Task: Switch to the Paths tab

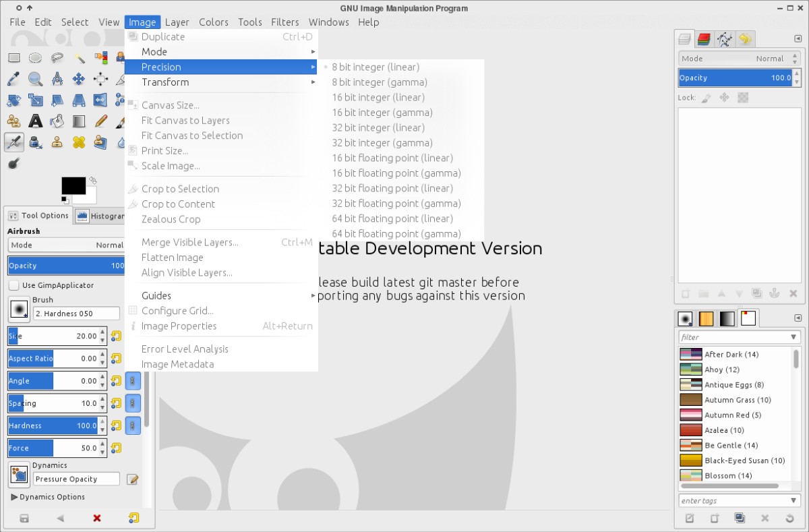Action: point(724,39)
